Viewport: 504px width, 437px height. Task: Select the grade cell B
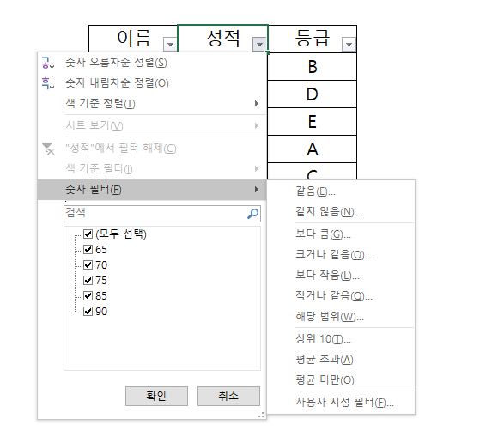click(x=313, y=66)
